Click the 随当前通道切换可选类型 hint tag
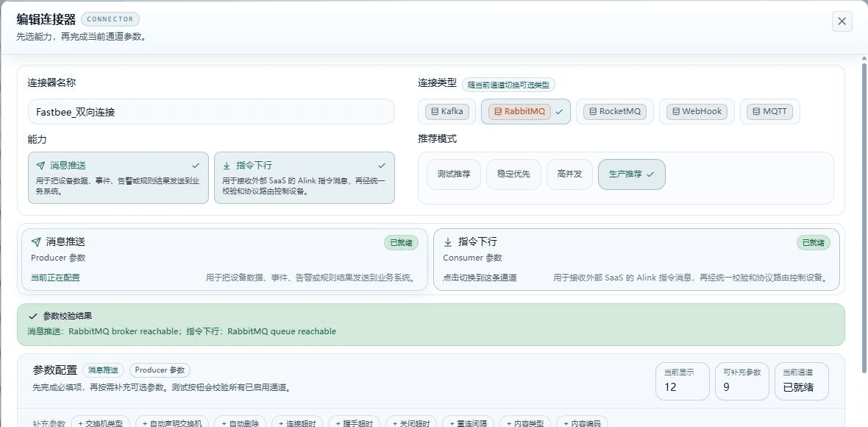 pos(509,85)
